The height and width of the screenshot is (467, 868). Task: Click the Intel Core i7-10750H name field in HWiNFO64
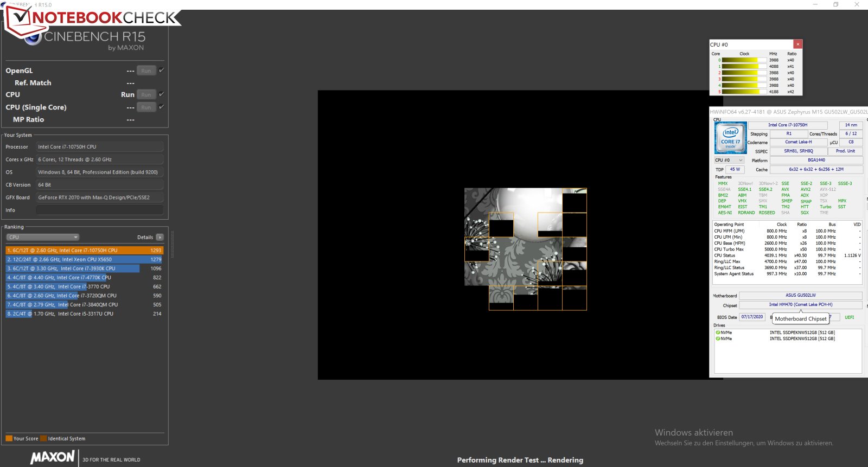788,125
